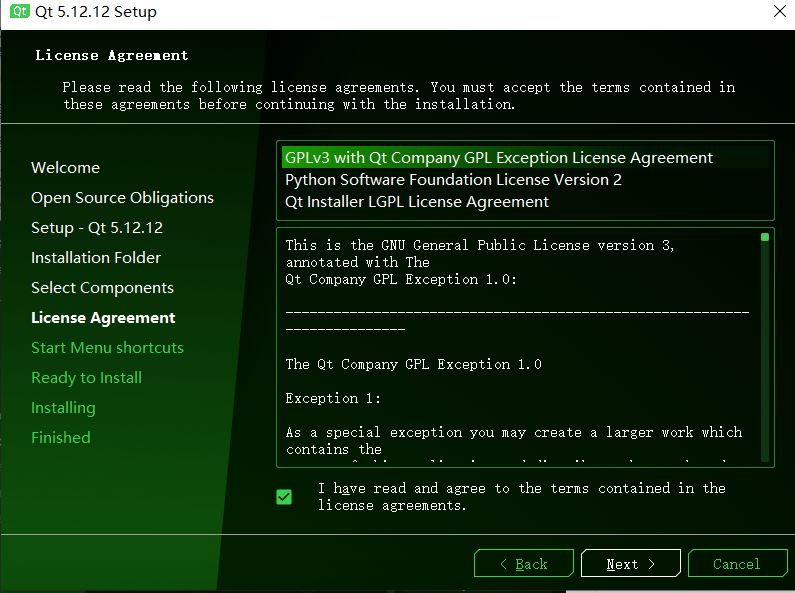Viewport: 795px width, 593px height.
Task: Select GPLv3 with Qt Company GPL Exception license
Action: 525,158
